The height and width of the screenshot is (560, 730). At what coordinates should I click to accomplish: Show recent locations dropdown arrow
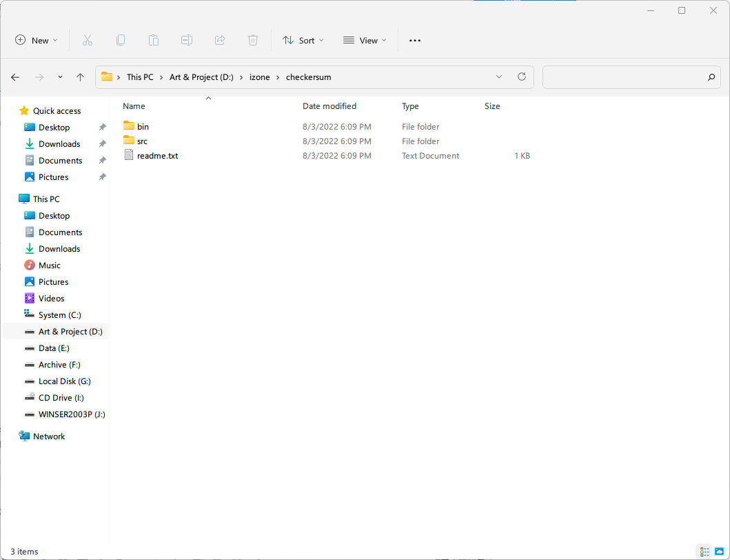tap(60, 77)
